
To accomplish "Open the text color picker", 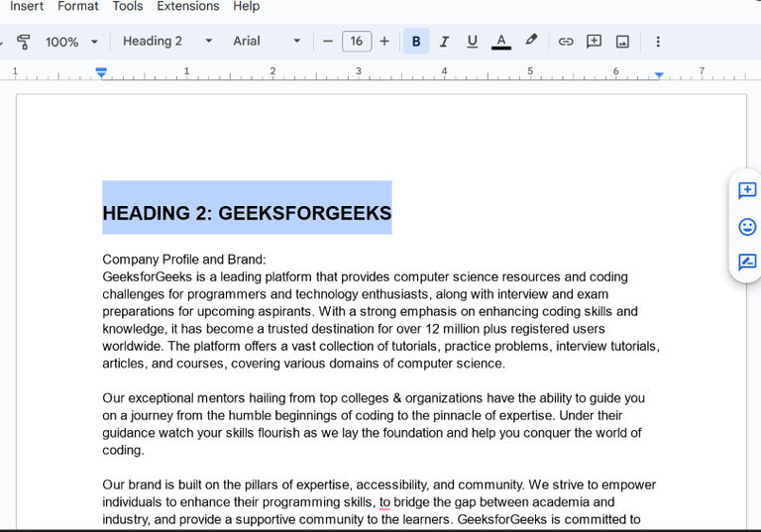I will click(x=501, y=42).
